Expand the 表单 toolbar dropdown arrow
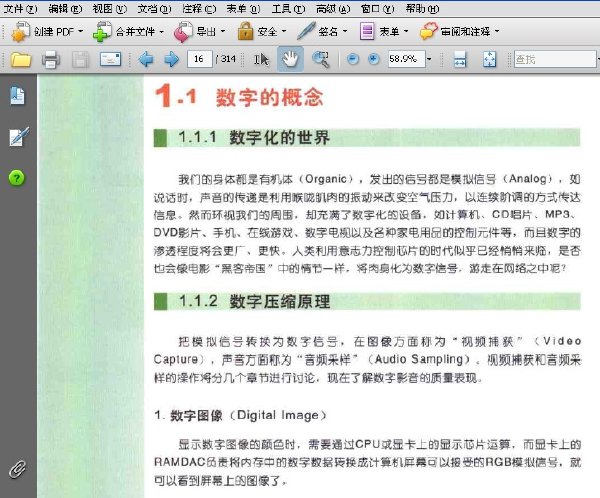Screen dimensions: 600x498 406,31
